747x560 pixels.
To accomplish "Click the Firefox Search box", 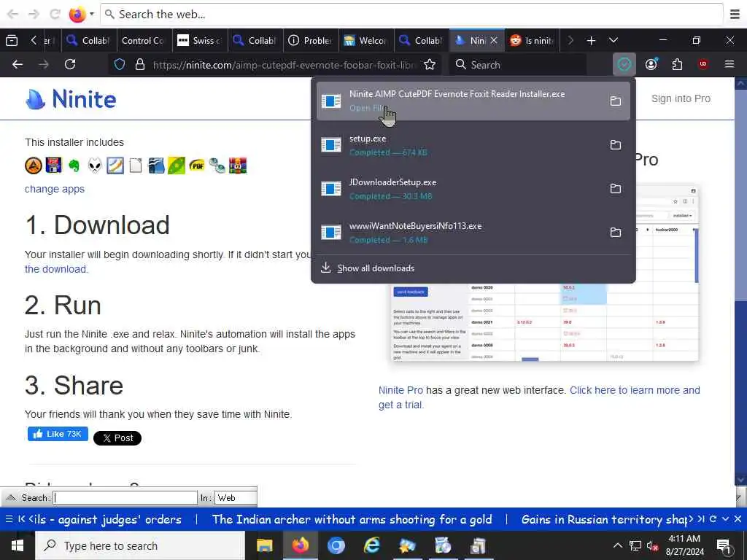I will 519,65.
